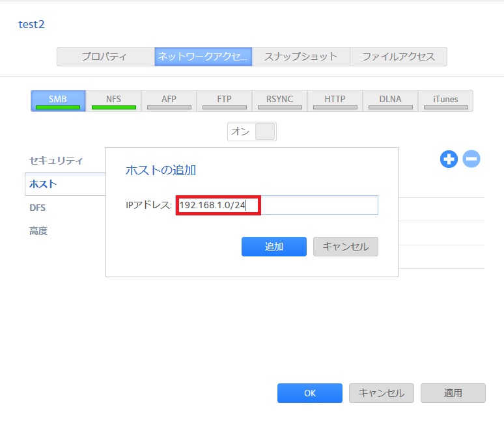The height and width of the screenshot is (423, 504).
Task: Select the HTTP protocol tab
Action: click(335, 101)
